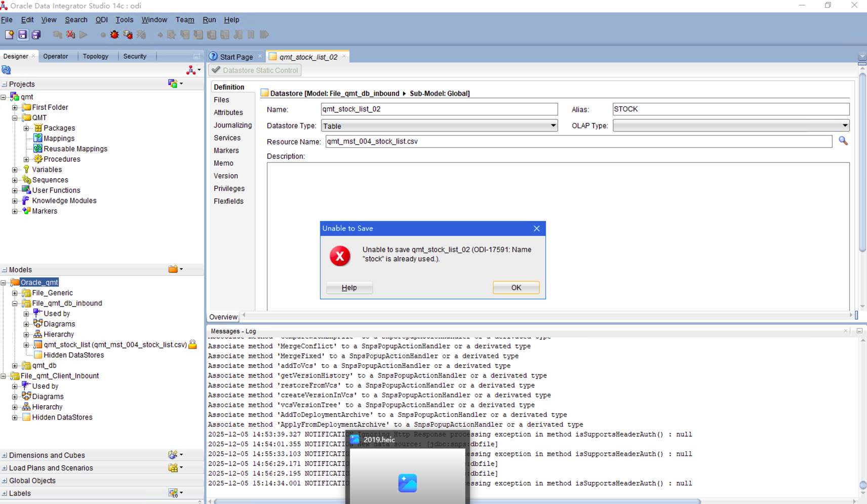Save the datastore with the Save icon
This screenshot has height=504, width=867.
click(23, 34)
